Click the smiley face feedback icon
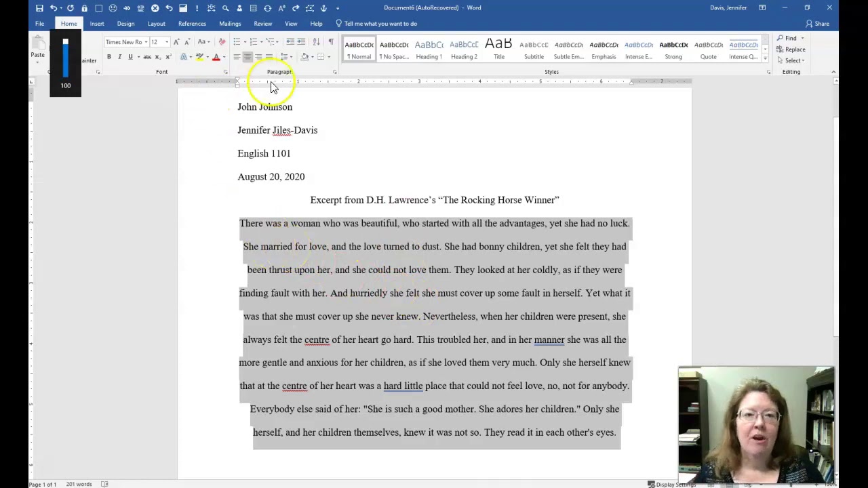The width and height of the screenshot is (868, 488). [x=113, y=8]
